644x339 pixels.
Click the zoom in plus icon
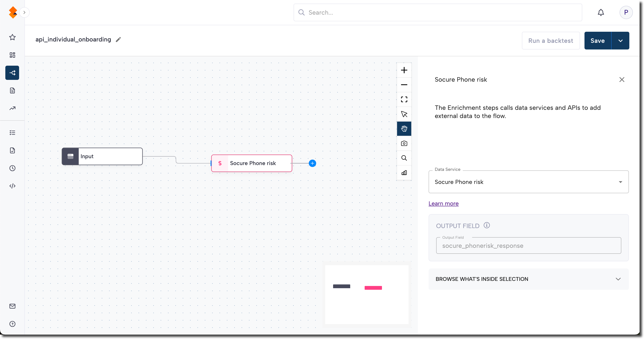(x=404, y=70)
